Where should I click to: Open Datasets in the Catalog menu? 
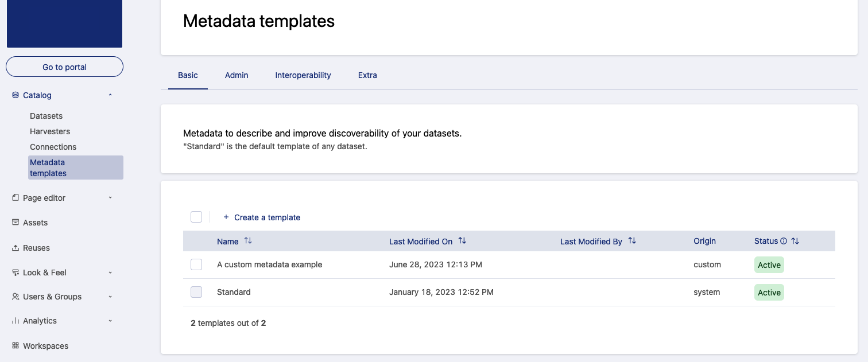[46, 116]
